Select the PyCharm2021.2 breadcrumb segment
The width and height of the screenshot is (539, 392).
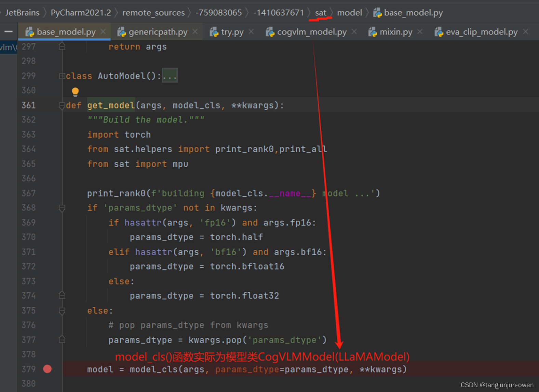click(81, 13)
